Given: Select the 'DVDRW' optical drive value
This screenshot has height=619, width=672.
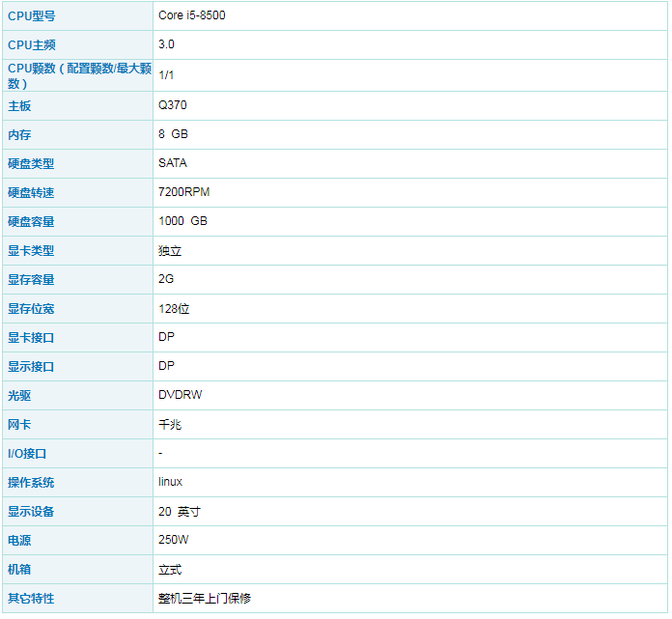Looking at the screenshot, I should pos(181,395).
